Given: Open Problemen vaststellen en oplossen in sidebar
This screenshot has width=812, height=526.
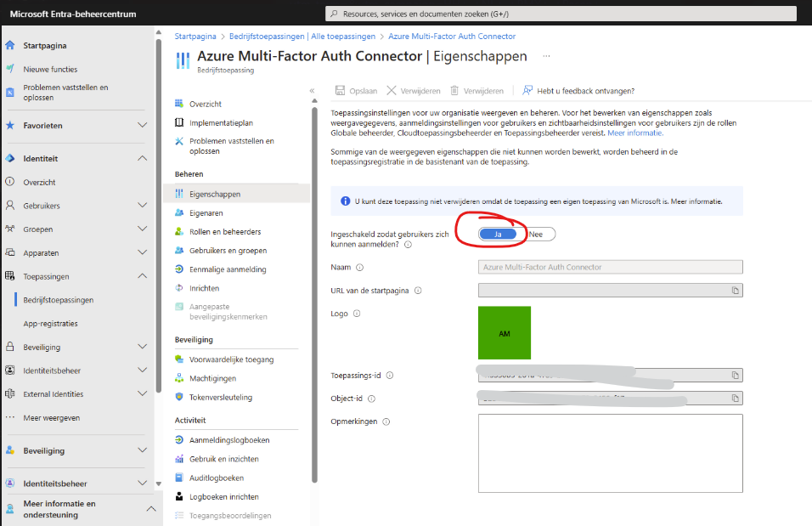Looking at the screenshot, I should tap(65, 93).
